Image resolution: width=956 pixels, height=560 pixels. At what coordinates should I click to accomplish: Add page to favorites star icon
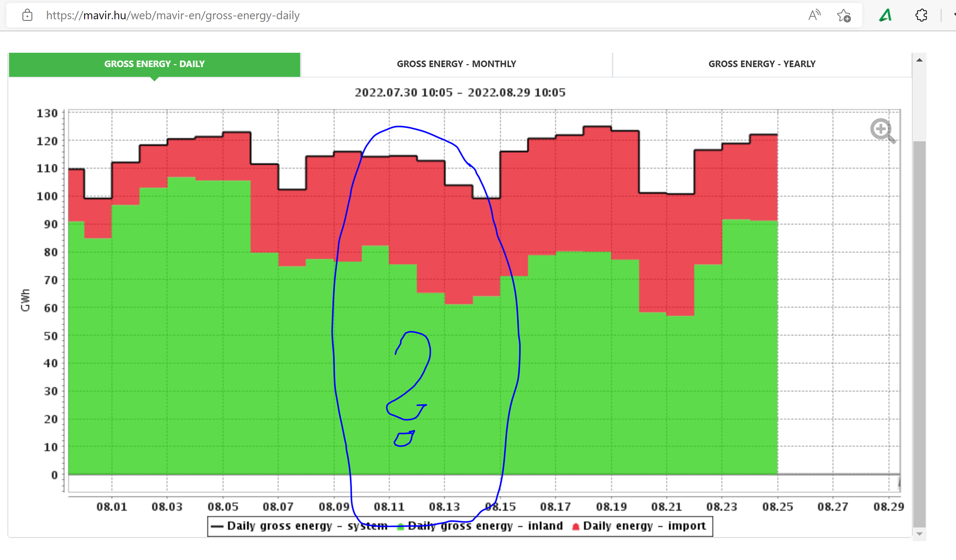click(843, 15)
